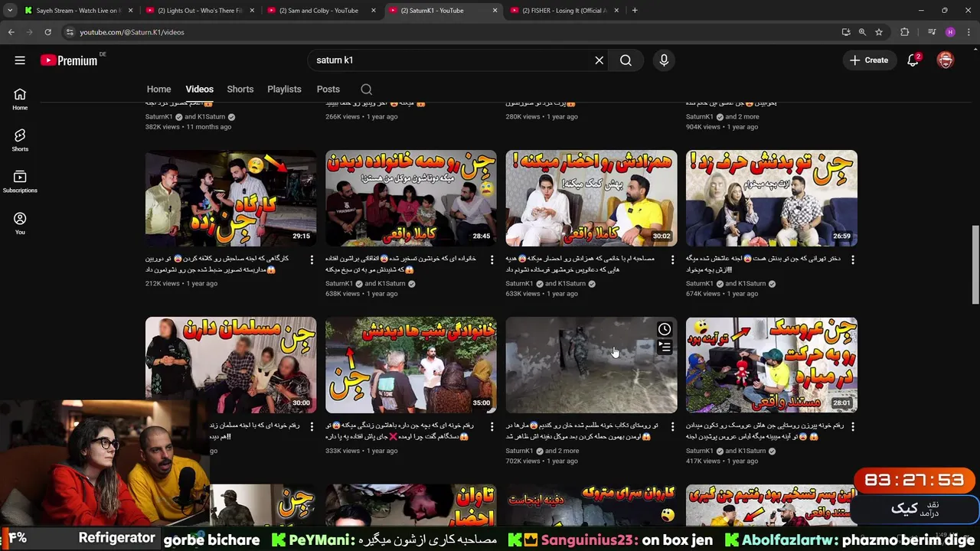Open the browser media controls icon
Viewport: 980px width, 551px height.
pos(932,32)
